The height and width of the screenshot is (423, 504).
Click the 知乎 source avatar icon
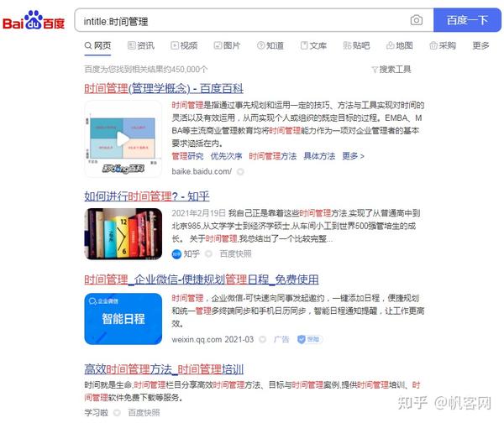176,254
